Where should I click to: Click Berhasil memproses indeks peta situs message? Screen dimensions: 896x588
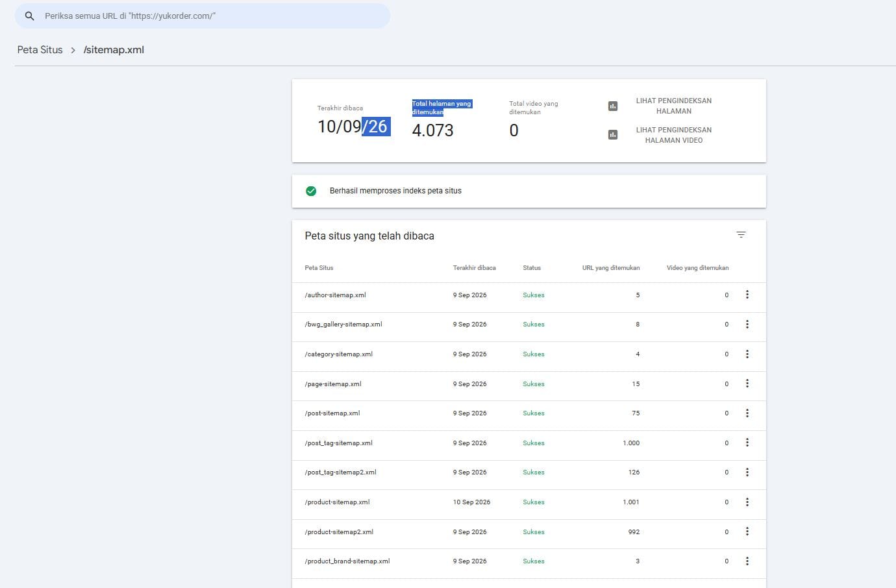click(x=395, y=191)
